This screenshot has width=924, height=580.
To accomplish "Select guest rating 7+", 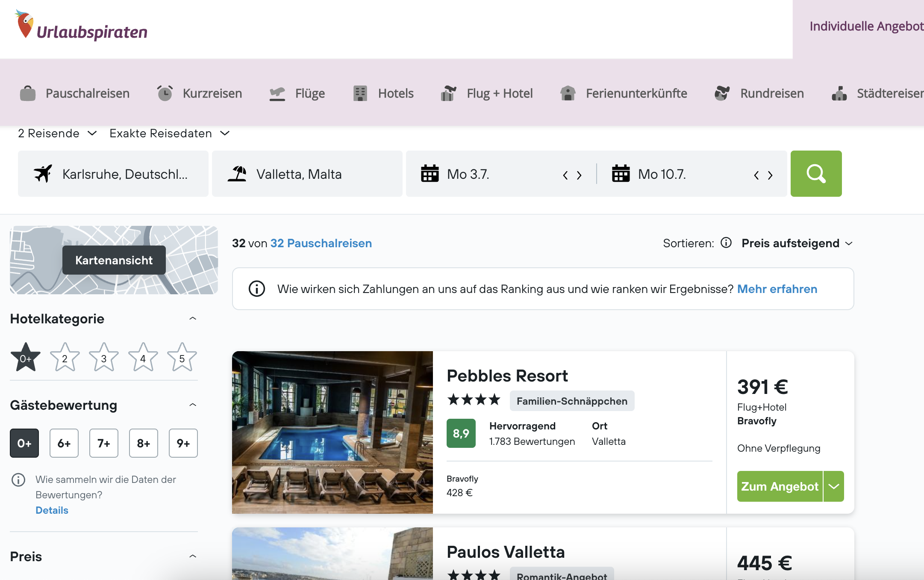I will [104, 443].
